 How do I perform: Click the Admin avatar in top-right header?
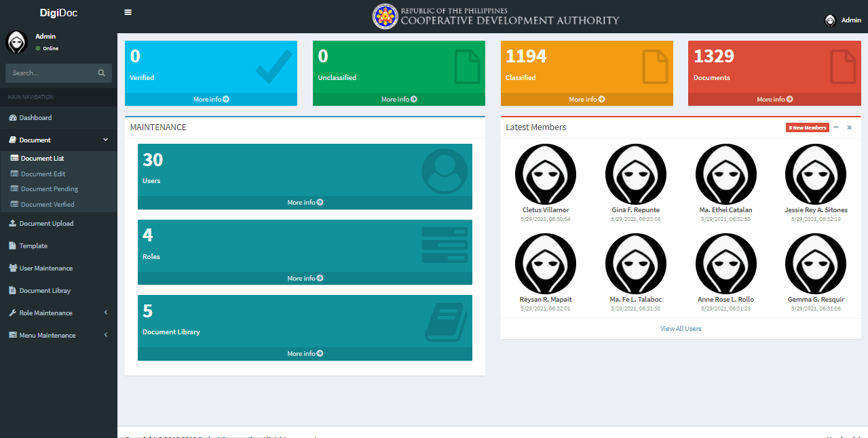pos(830,20)
